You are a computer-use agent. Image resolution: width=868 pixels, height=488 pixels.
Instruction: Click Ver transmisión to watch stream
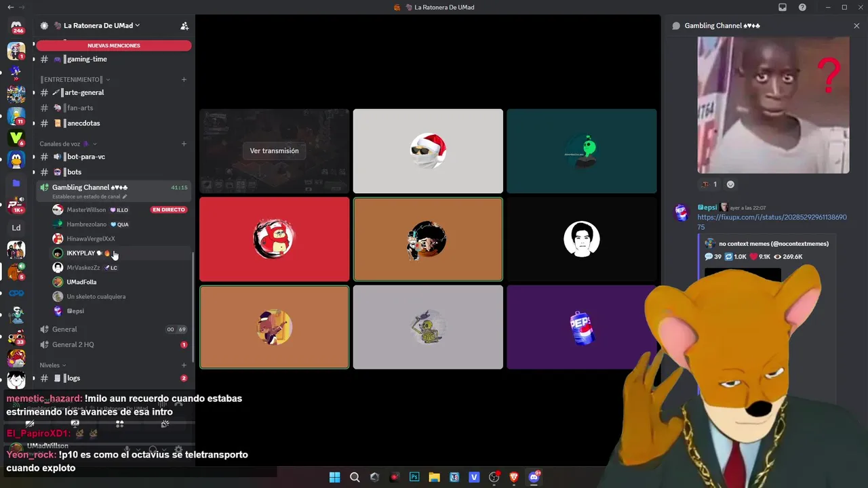pos(274,151)
